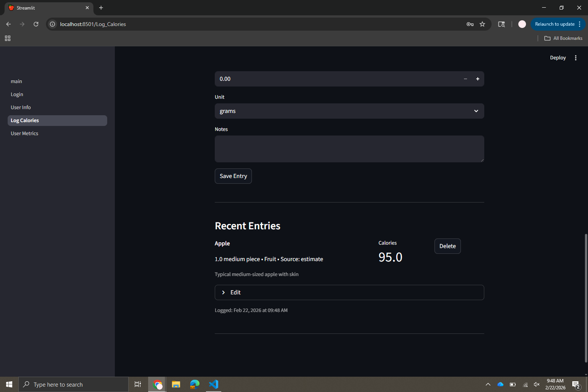Click the page vertical scrollbar
This screenshot has height=392, width=588.
click(586, 298)
